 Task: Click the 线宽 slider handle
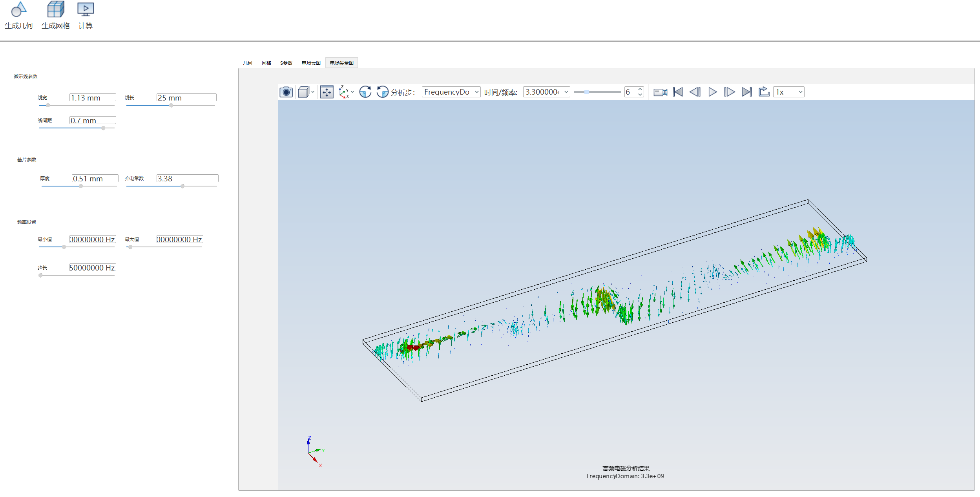[48, 105]
